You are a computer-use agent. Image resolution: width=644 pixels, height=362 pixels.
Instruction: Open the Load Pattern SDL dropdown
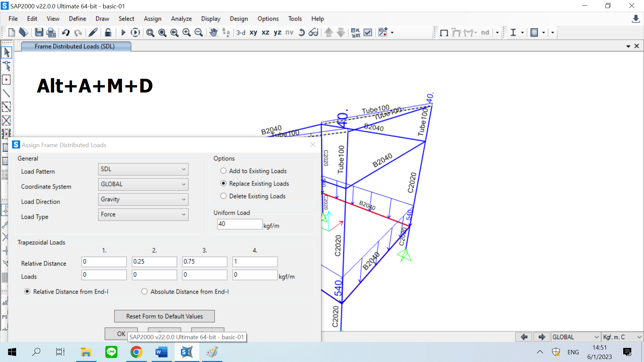[143, 169]
